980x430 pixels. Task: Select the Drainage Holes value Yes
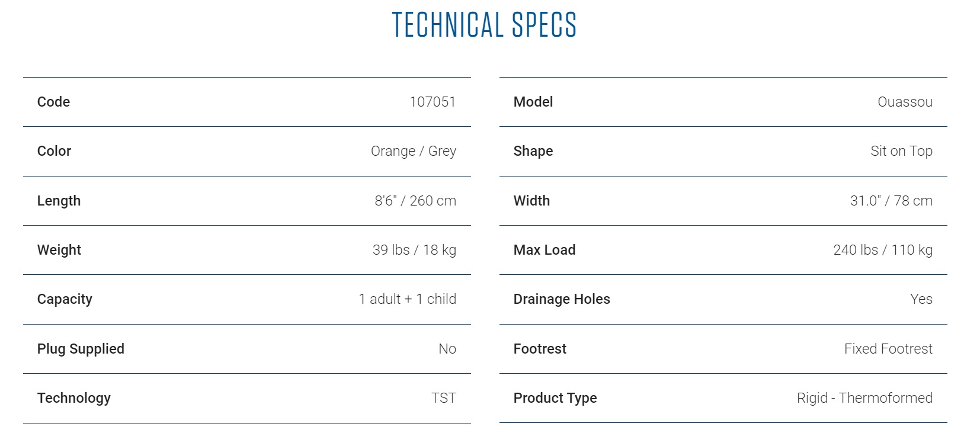921,299
